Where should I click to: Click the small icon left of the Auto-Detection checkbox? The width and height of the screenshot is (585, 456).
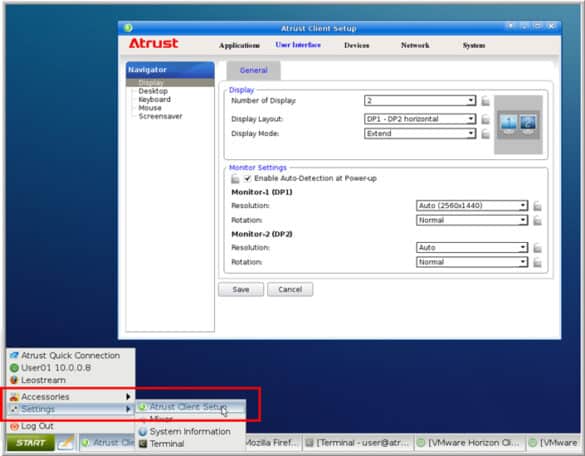tap(235, 179)
